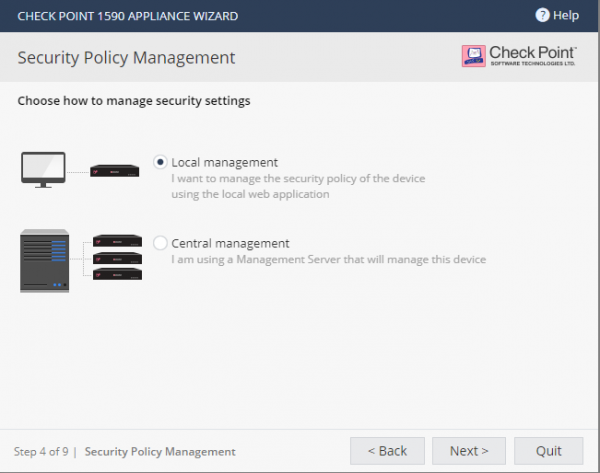Click the local web application description text
The width and height of the screenshot is (600, 473).
click(298, 186)
